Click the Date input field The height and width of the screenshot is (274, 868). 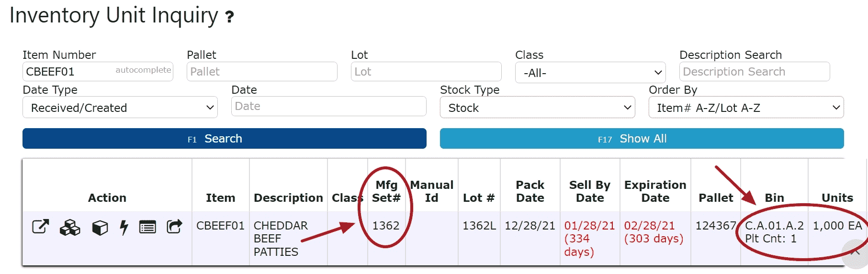click(329, 106)
